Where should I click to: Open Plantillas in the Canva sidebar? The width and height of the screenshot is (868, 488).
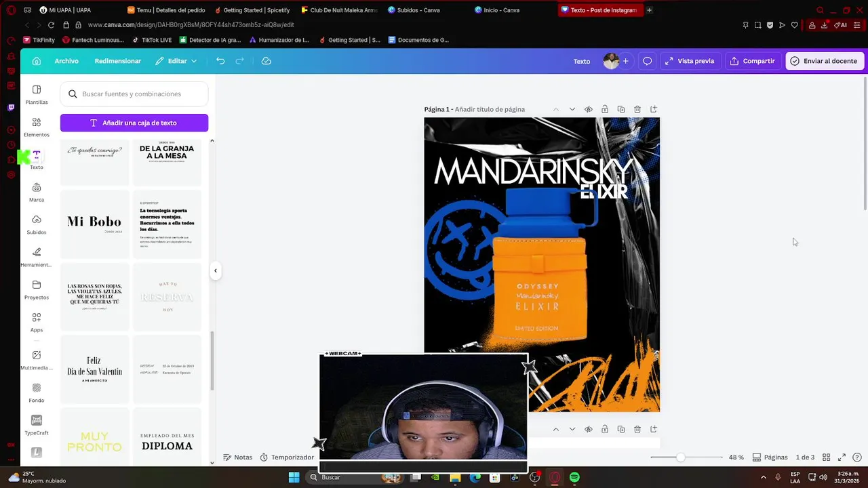click(37, 94)
